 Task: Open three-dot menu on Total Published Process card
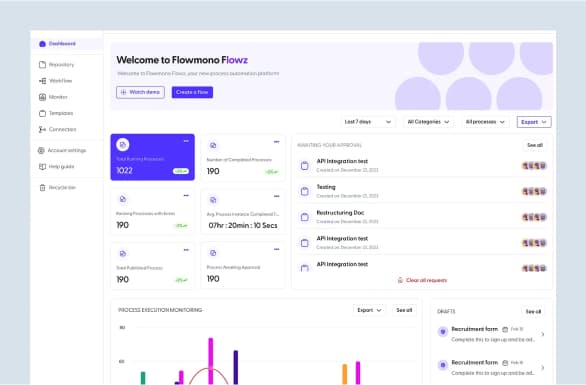pos(186,250)
